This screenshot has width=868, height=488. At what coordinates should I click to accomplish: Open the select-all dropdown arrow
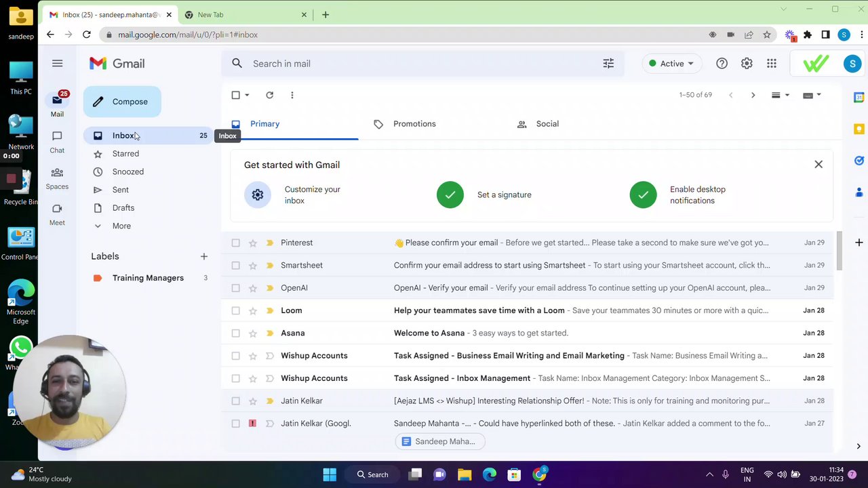pyautogui.click(x=247, y=96)
